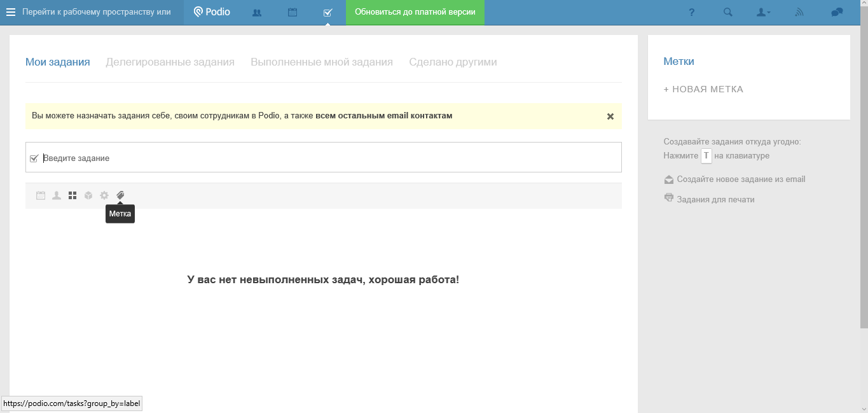
Task: Open the package/app reference icon
Action: pos(88,195)
